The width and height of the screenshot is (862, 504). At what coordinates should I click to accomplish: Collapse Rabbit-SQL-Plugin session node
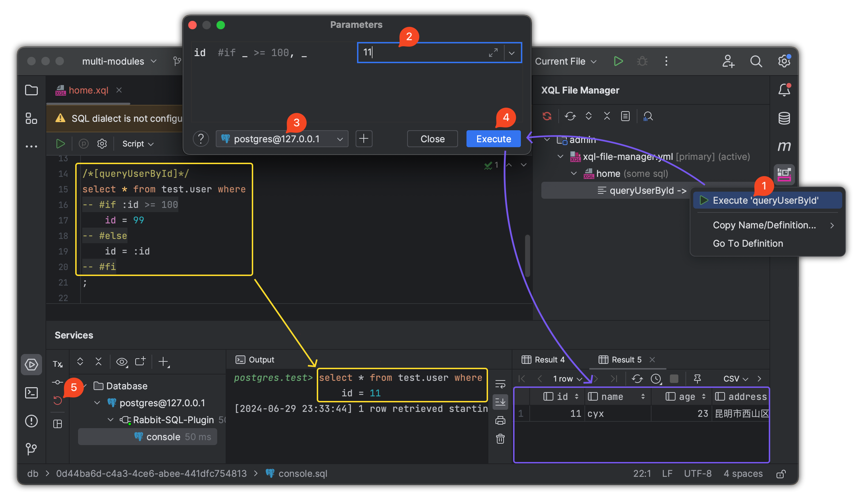point(111,420)
